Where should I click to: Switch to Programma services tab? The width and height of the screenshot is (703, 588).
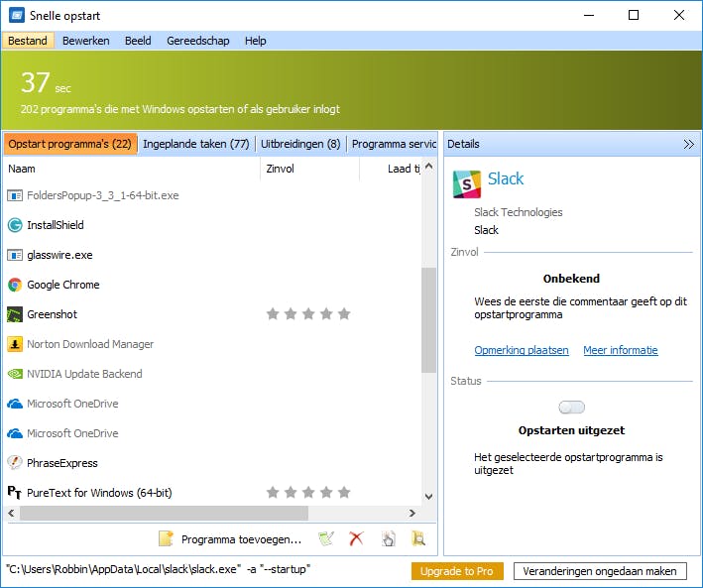(394, 144)
